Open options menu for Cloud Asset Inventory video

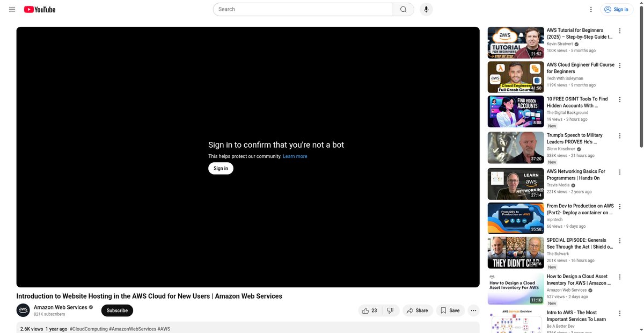(620, 277)
